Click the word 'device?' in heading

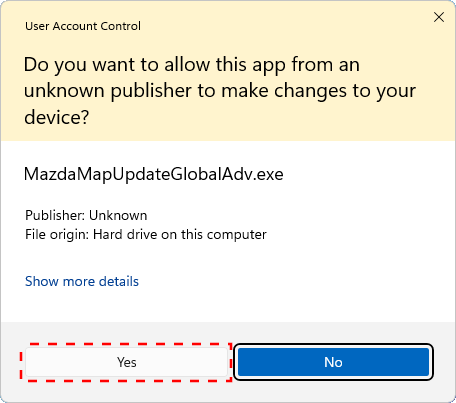click(57, 117)
